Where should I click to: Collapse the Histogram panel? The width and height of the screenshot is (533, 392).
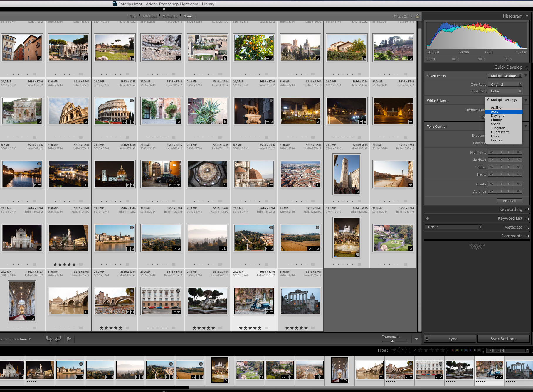(527, 16)
